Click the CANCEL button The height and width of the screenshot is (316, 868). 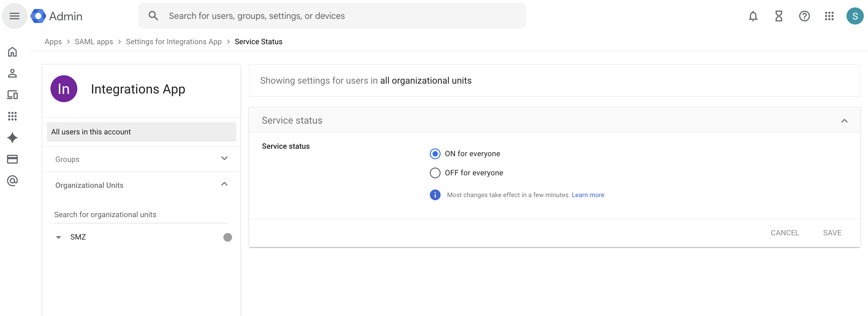coord(784,233)
